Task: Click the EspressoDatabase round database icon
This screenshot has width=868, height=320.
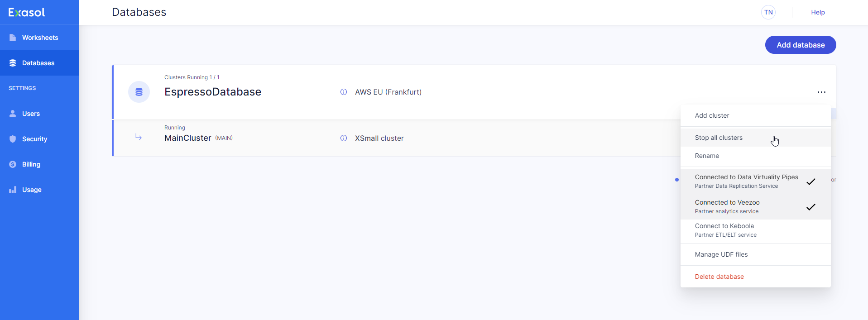Action: pyautogui.click(x=139, y=92)
